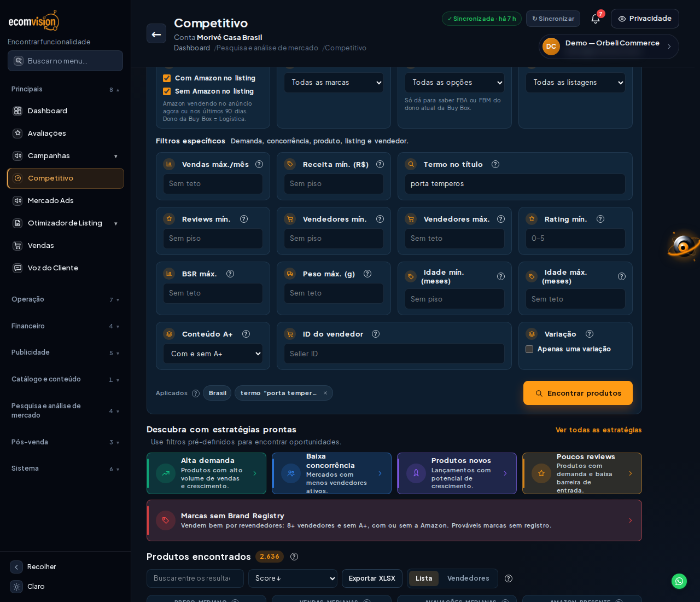The height and width of the screenshot is (602, 700).
Task: Remove the "porta temper…" applied filter chip
Action: point(325,393)
